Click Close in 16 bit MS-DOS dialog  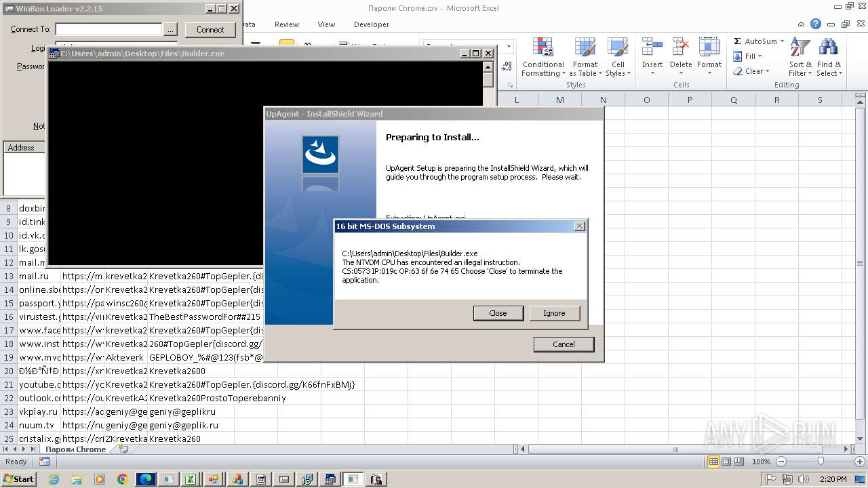point(498,313)
